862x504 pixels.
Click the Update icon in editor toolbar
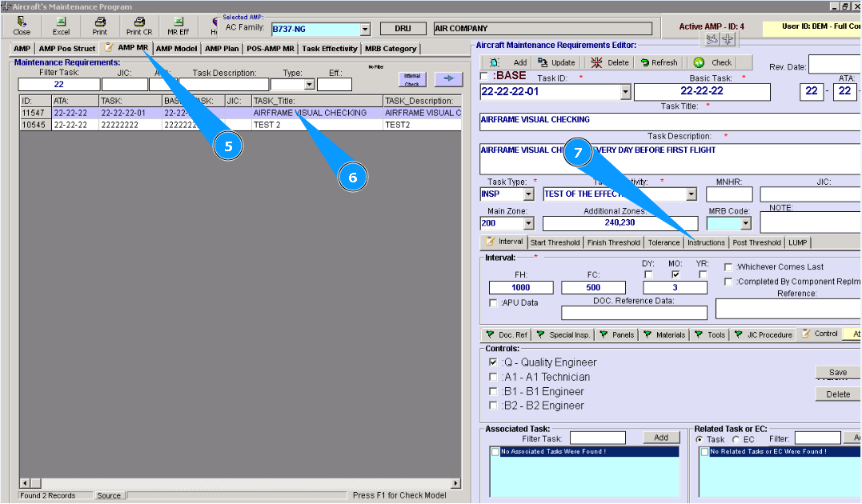tap(543, 62)
